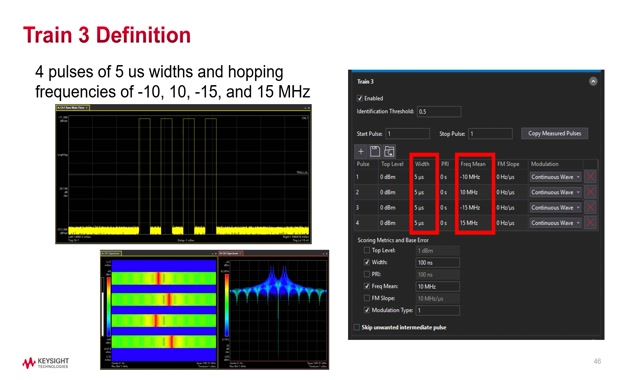The width and height of the screenshot is (624, 380).
Task: Add a new pulse with plus icon
Action: [x=361, y=152]
